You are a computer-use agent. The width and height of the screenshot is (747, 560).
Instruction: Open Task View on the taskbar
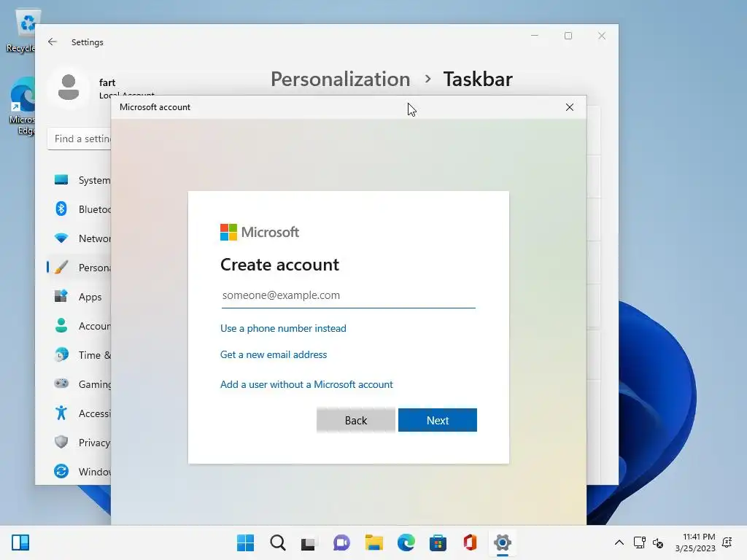click(x=309, y=542)
